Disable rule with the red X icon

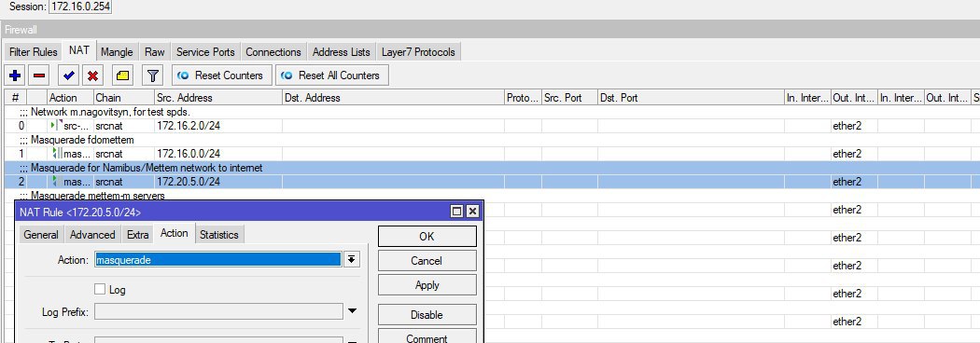(93, 75)
